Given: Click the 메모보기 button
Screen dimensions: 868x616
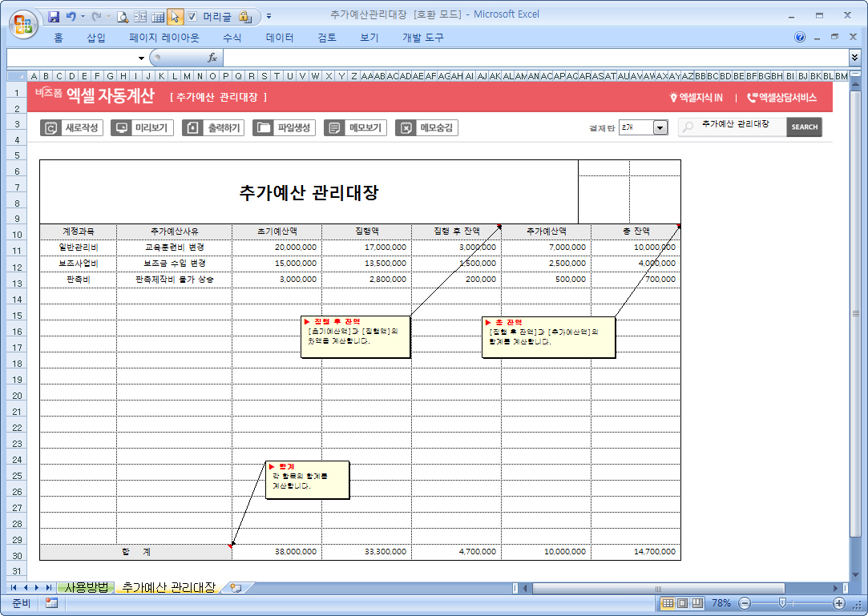Looking at the screenshot, I should pyautogui.click(x=355, y=128).
